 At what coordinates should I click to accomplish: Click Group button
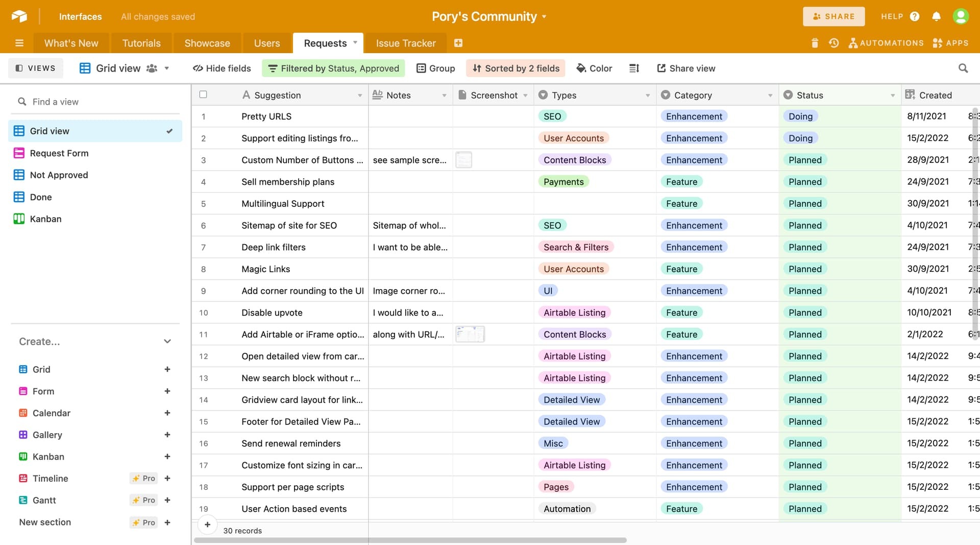[435, 68]
